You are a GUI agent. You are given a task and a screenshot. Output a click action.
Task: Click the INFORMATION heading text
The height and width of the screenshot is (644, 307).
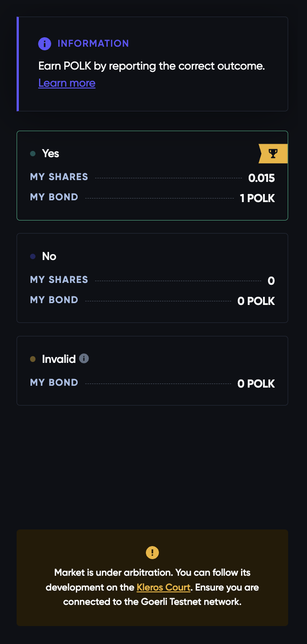[x=93, y=44]
